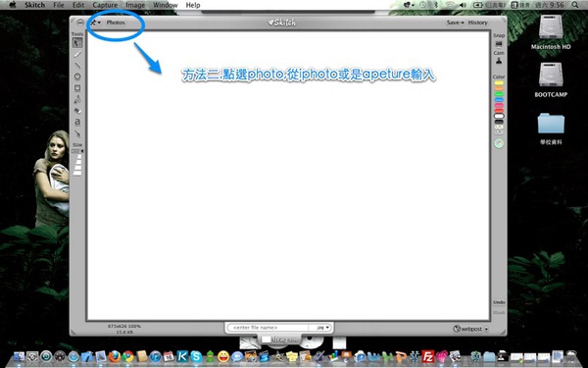The width and height of the screenshot is (588, 368).
Task: Click the volume icon in menu bar
Action: tap(463, 5)
